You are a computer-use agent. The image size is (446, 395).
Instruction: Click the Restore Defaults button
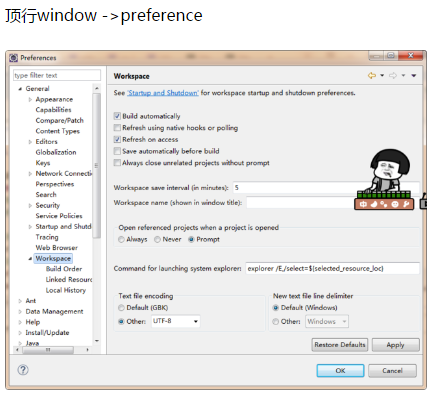click(x=340, y=345)
